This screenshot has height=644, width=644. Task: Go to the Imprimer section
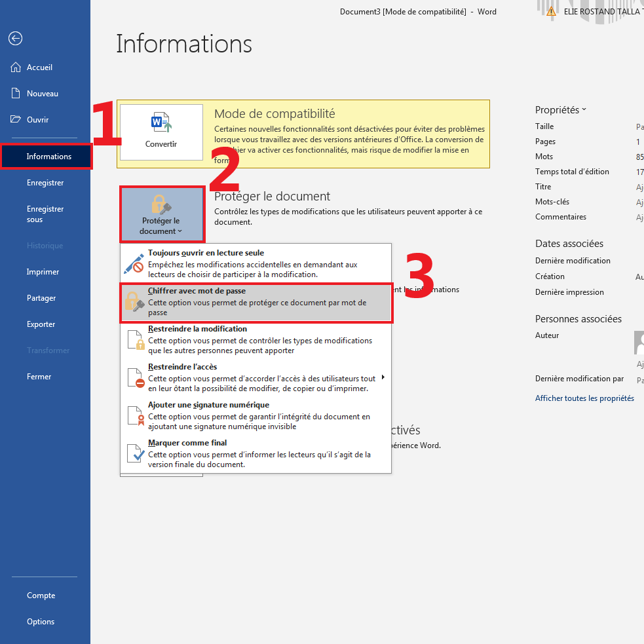pos(43,272)
